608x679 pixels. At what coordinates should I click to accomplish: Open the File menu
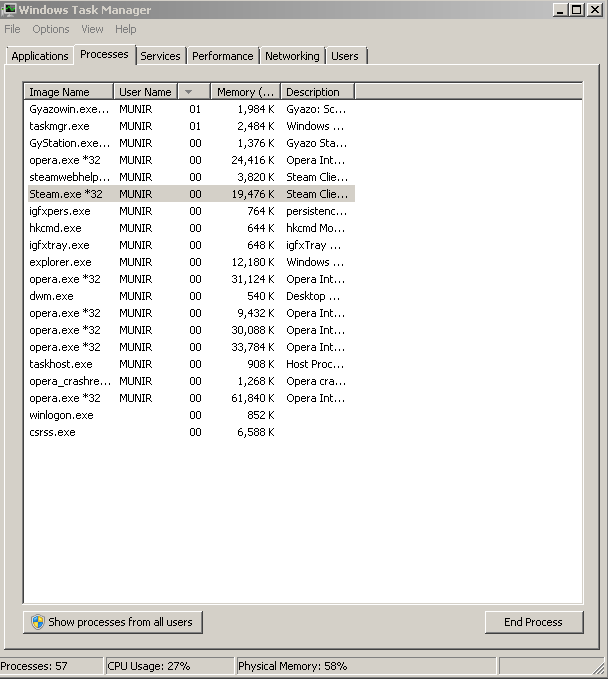click(x=12, y=29)
